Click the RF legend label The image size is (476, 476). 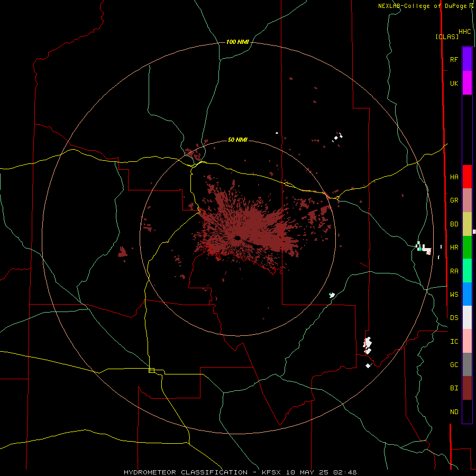pyautogui.click(x=454, y=59)
